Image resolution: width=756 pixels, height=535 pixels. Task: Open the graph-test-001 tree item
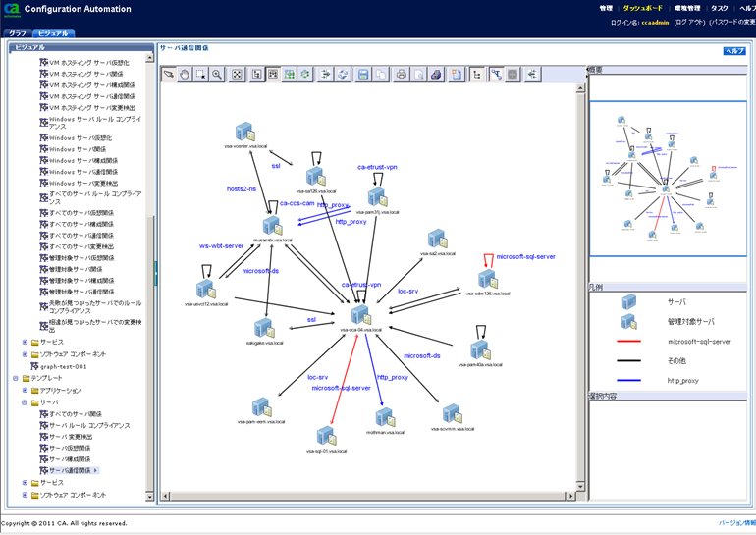63,367
